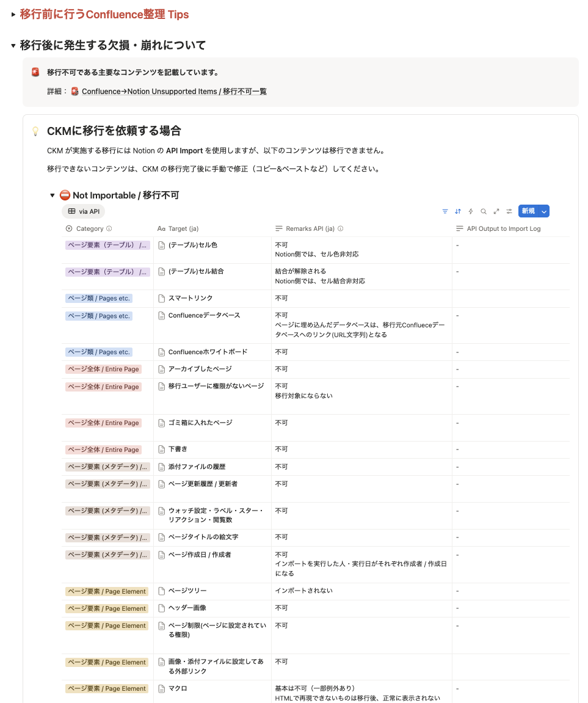Open the ページ作成日 / 作成者 page
The width and height of the screenshot is (588, 703).
pyautogui.click(x=200, y=555)
